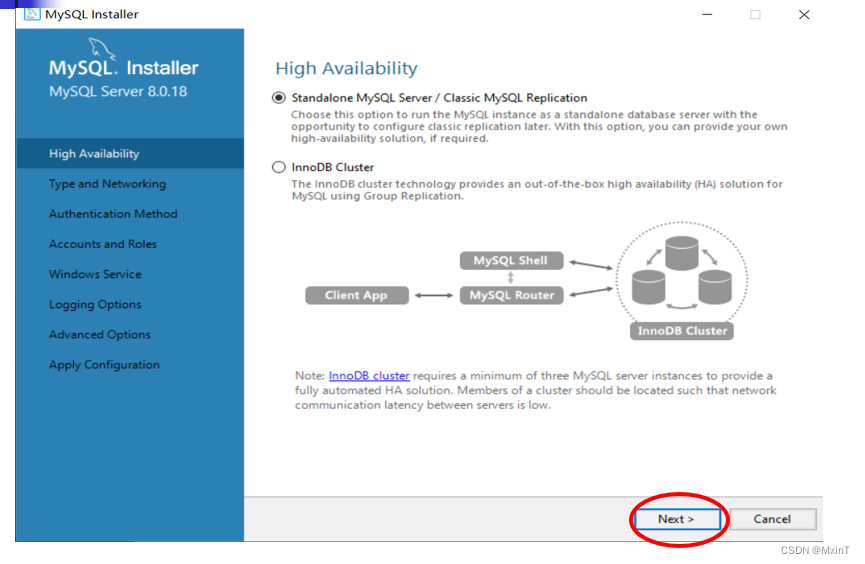Close the MySQL Installer window
The image size is (865, 564).
click(x=804, y=15)
